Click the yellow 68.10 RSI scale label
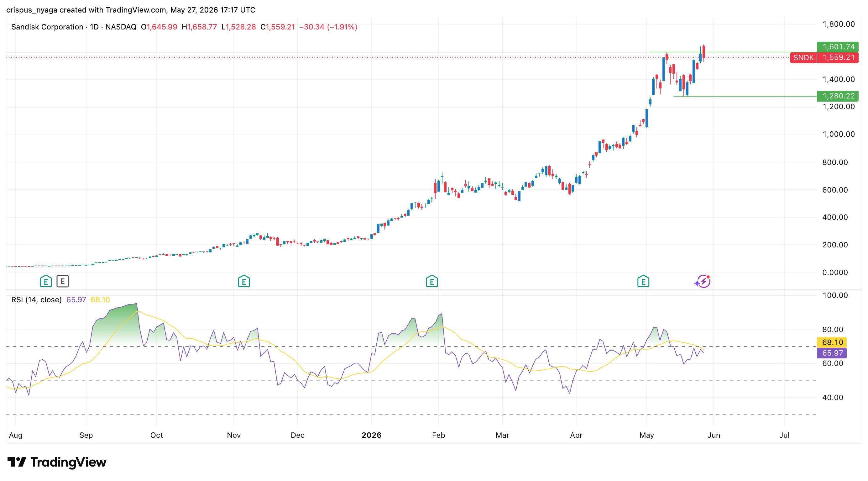868x481 pixels. [832, 342]
